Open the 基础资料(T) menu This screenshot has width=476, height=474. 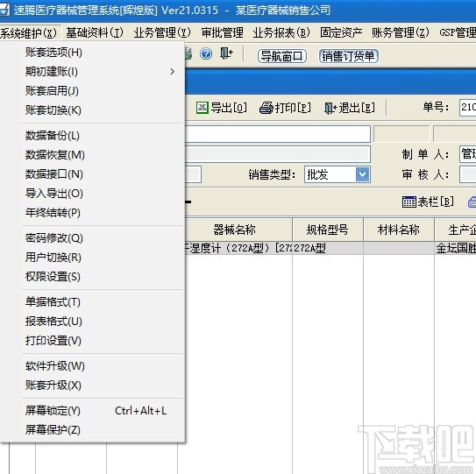coord(95,32)
